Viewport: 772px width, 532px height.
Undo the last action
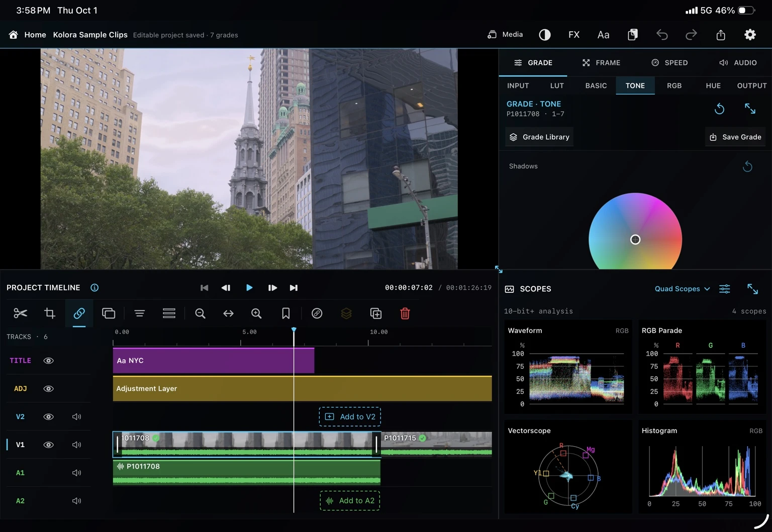[662, 35]
